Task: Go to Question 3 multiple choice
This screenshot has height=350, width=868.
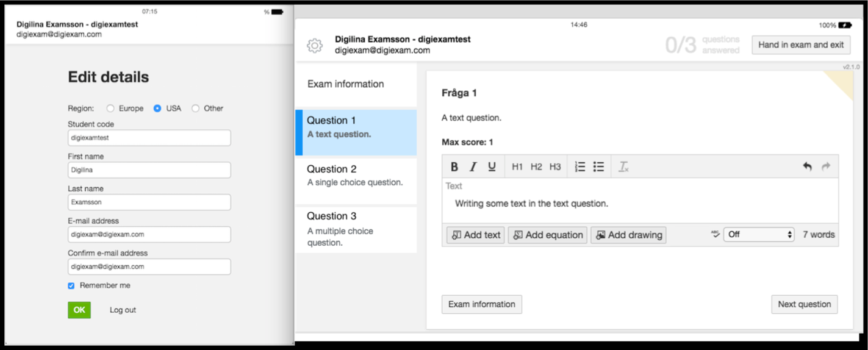Action: [356, 229]
